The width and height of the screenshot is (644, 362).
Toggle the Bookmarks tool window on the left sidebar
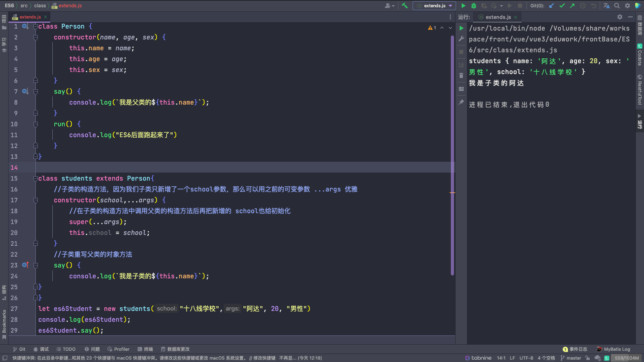pos(4,324)
